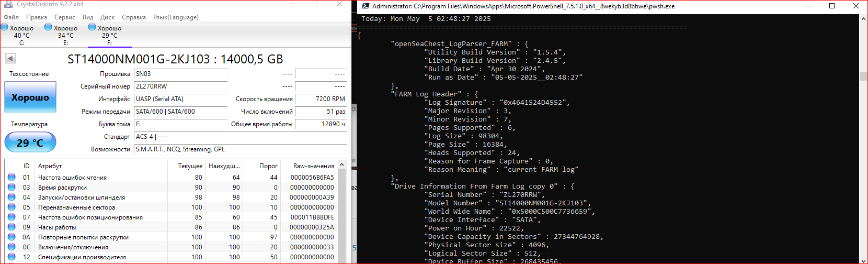
Task: Click status orb for attribute 01
Action: tap(12, 178)
